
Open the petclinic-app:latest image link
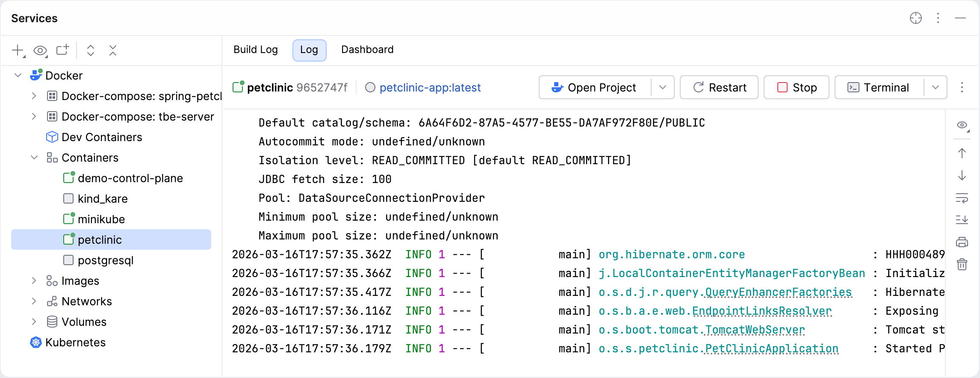pos(430,88)
